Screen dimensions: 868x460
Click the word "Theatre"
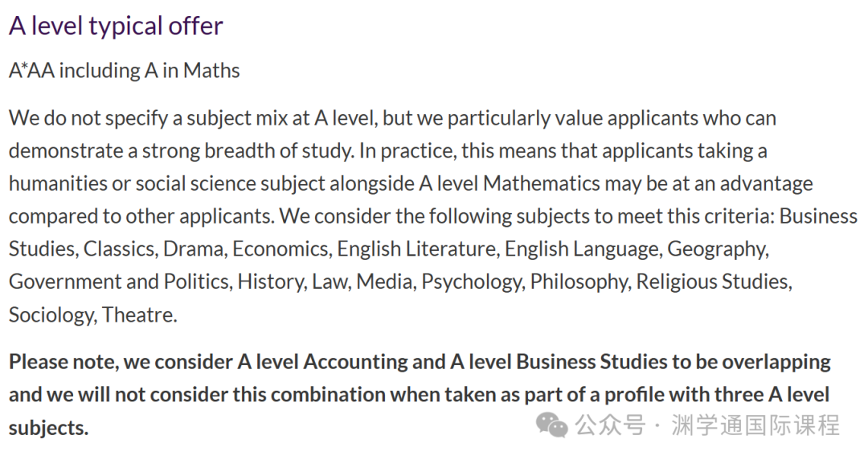[139, 314]
